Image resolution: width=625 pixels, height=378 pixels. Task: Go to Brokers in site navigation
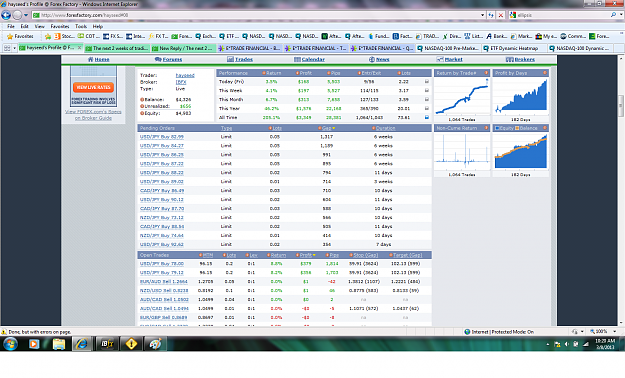(520, 59)
